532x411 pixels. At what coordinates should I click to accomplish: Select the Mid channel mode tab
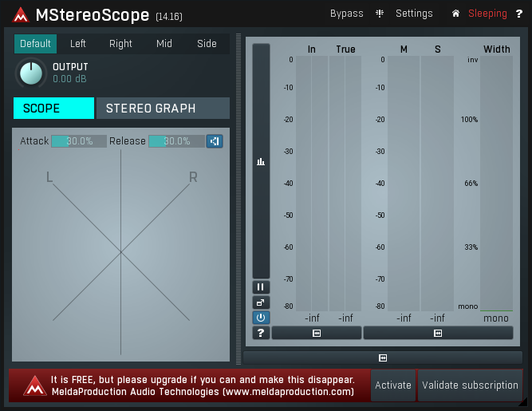[164, 44]
